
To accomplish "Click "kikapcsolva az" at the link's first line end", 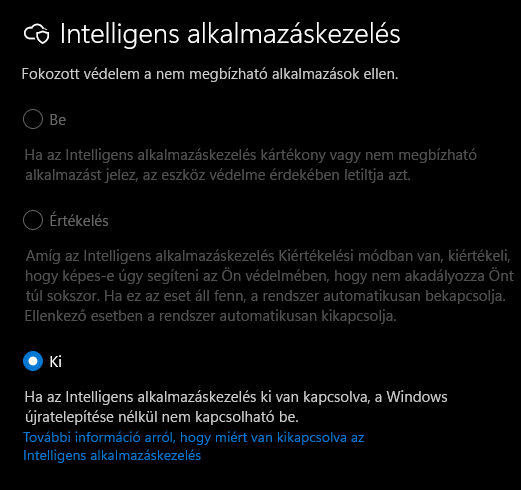I will tap(321, 437).
